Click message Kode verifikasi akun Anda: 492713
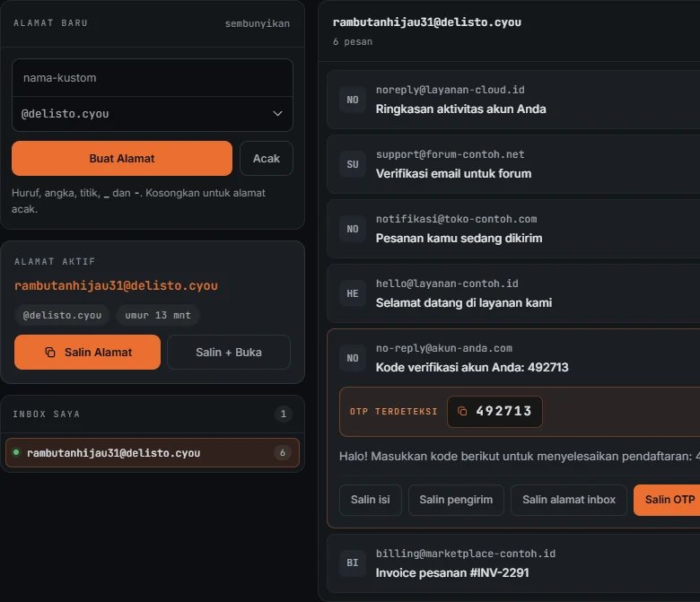Screen dimensions: 700x602 472,367
